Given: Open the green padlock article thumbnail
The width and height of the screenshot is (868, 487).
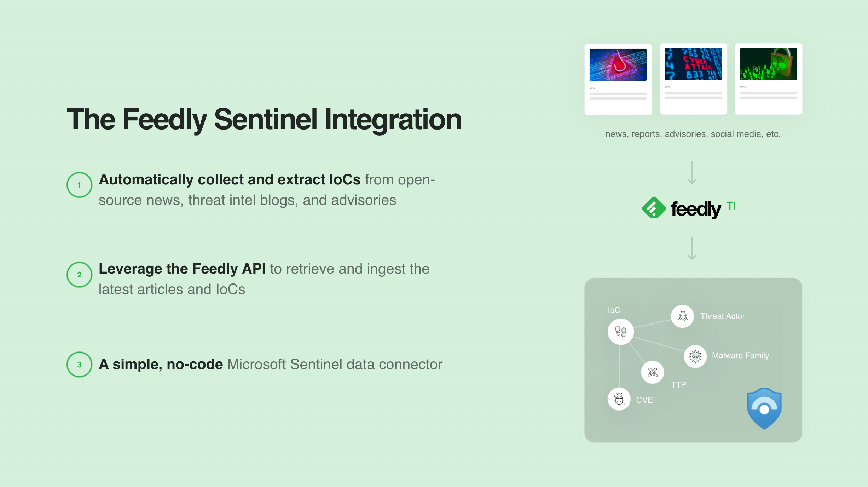Looking at the screenshot, I should [769, 64].
